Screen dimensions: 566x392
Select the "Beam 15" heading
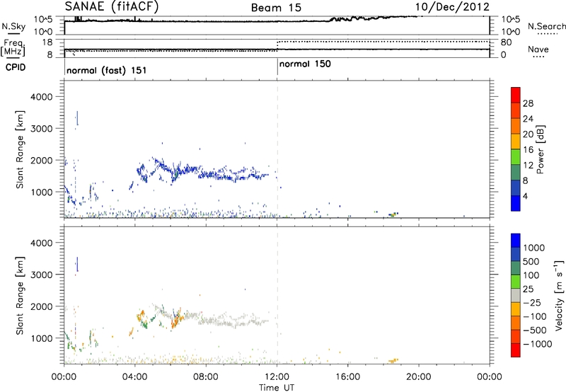tap(276, 7)
